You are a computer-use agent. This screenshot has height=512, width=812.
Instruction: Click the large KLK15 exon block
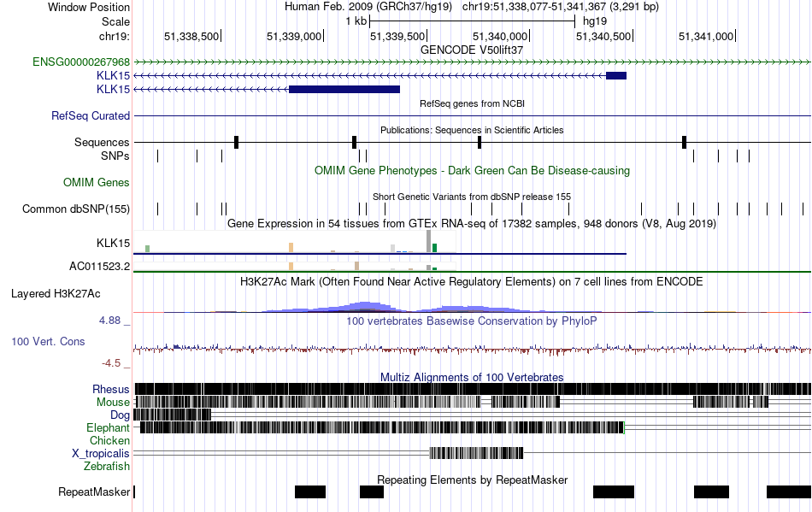tap(344, 89)
